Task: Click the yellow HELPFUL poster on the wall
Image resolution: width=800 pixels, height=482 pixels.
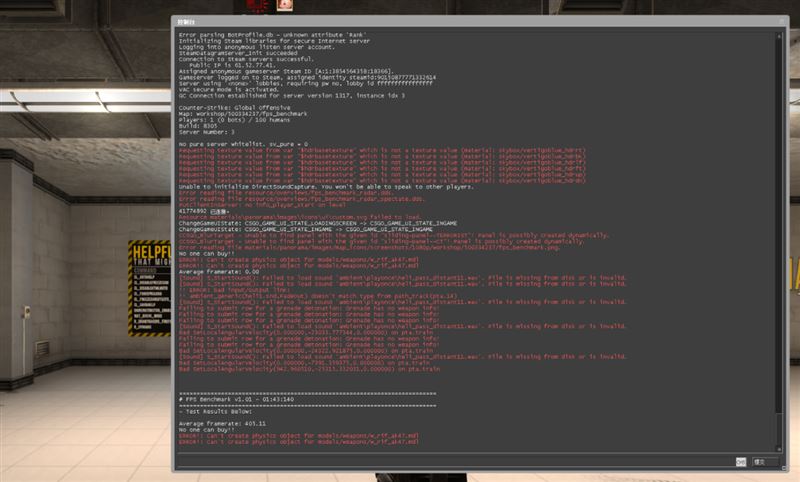Action: pyautogui.click(x=149, y=288)
